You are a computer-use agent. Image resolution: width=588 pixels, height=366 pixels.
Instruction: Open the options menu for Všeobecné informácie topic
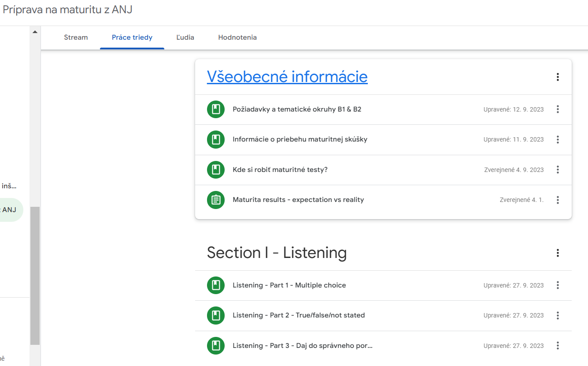pos(558,77)
